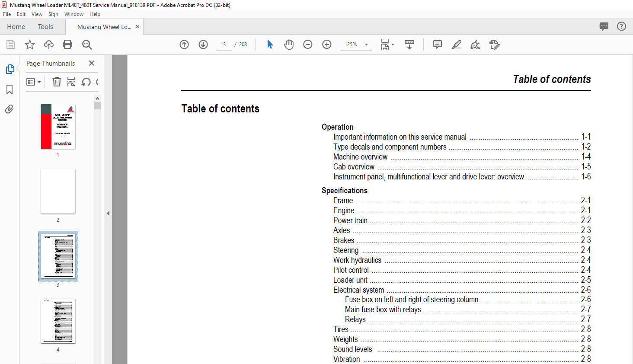The image size is (633, 364).
Task: Open thumbnails options dropdown menu
Action: point(33,82)
